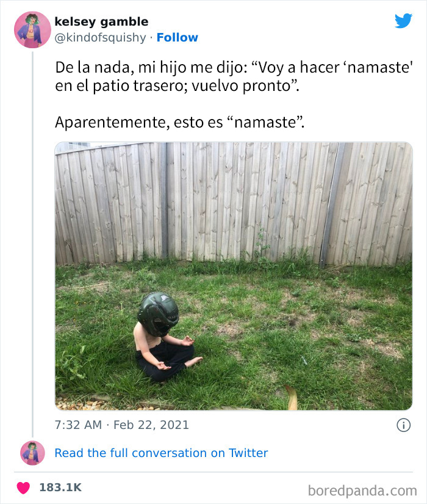Open kelsey gamble's large profile avatar
The height and width of the screenshot is (504, 427).
click(x=32, y=30)
